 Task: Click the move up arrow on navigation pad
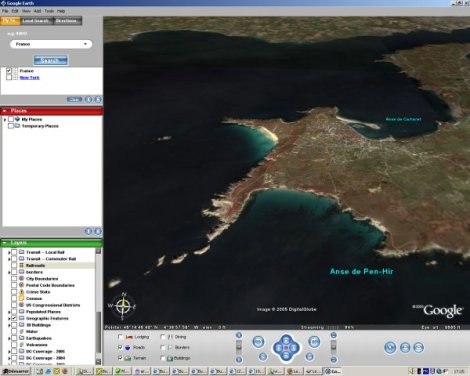tap(286, 340)
